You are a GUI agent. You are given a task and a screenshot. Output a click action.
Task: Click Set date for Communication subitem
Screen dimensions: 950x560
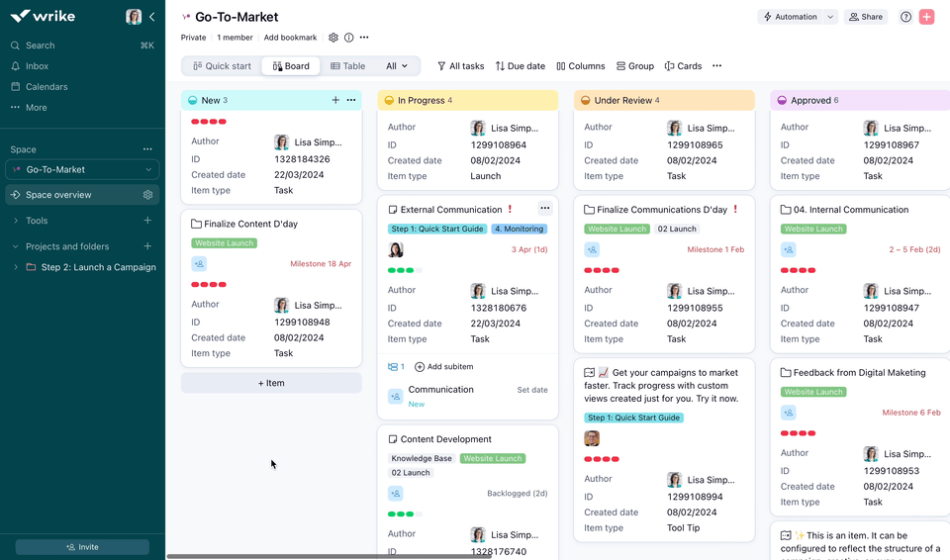pyautogui.click(x=532, y=390)
